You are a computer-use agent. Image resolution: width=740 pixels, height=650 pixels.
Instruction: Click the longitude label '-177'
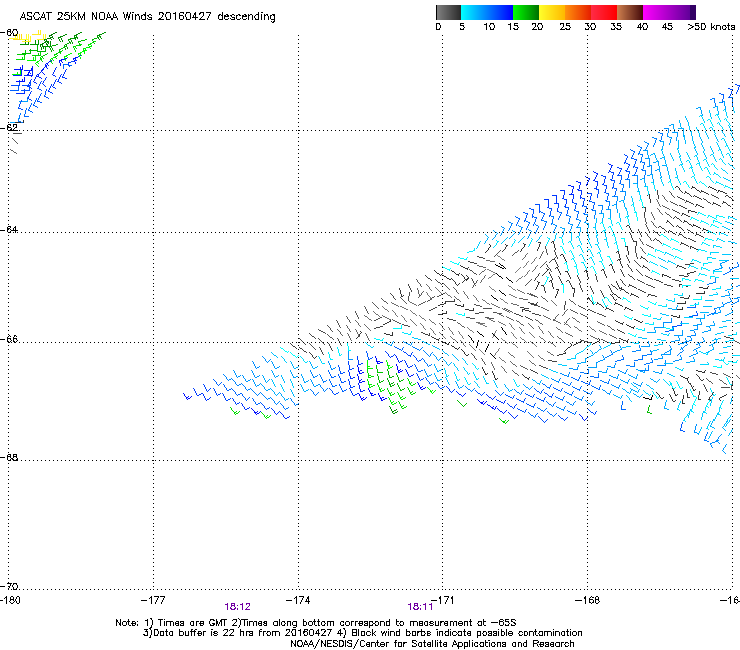click(153, 600)
